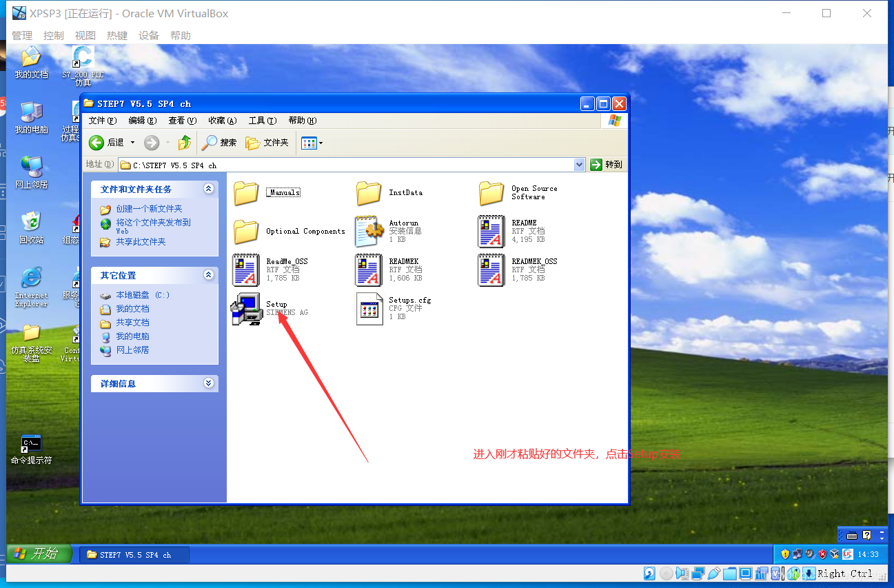Open the 文件 (File) menu in Explorer
894x588 pixels.
[x=103, y=121]
